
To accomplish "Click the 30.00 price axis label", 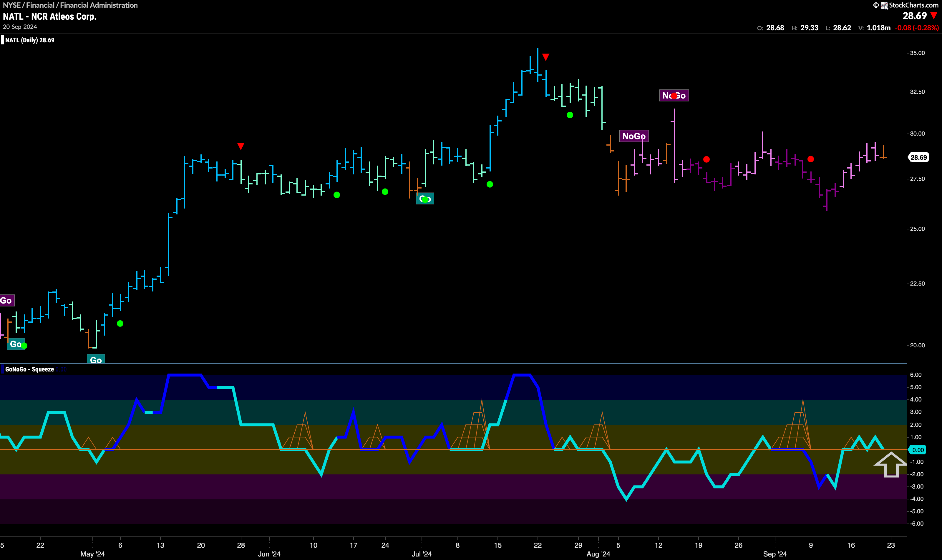I will [x=917, y=134].
